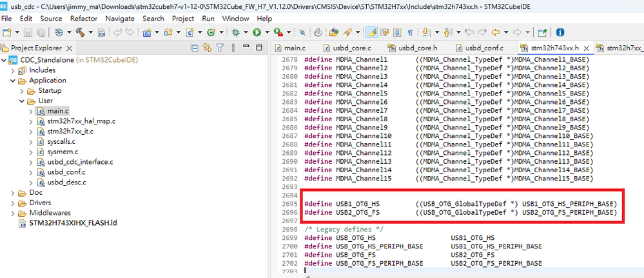
Task: Open the New wizard dropdown arrow
Action: tap(17, 32)
